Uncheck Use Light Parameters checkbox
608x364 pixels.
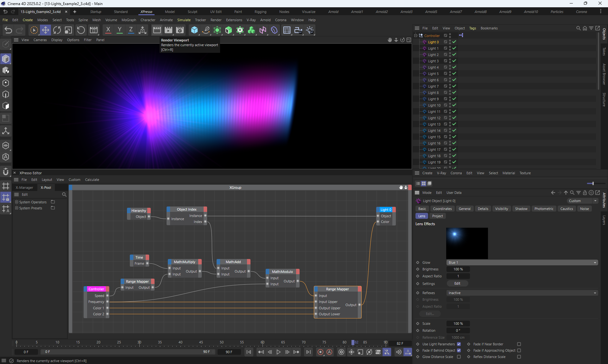[459, 344]
